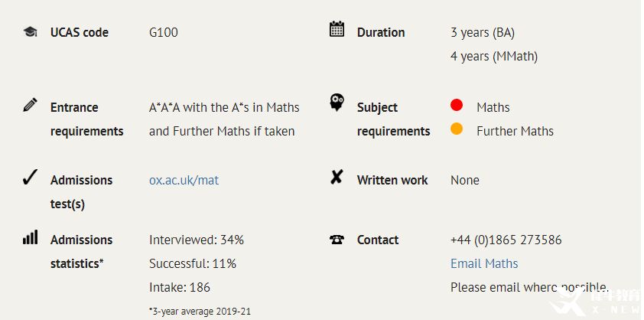Viewport: 644px width, 320px height.
Task: Click the red dot beside Maths
Action: pos(457,106)
